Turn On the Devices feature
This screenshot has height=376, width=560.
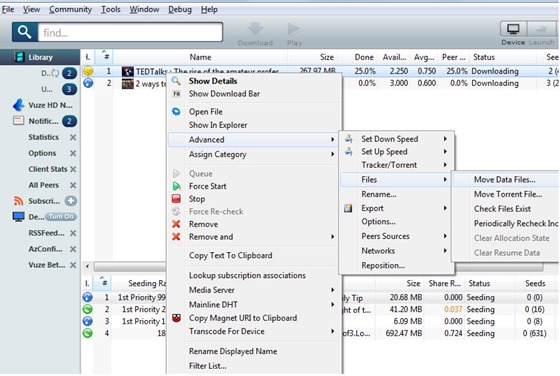(x=61, y=217)
